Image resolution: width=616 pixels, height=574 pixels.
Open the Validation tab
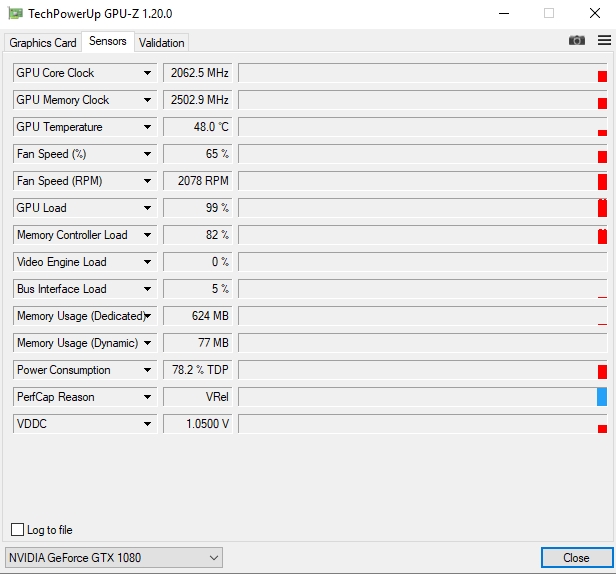(161, 42)
